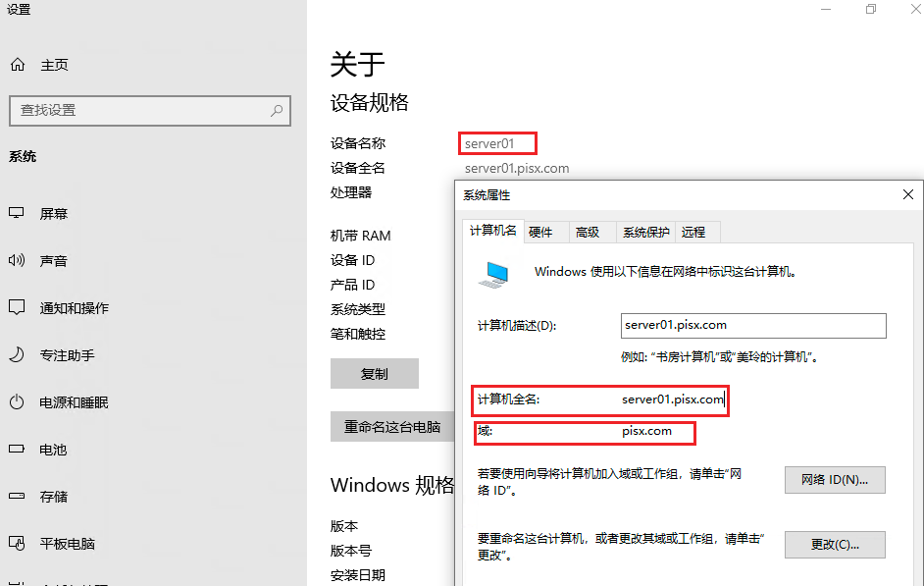Viewport: 924px width, 586px height.
Task: Open the Storage (存储) settings icon
Action: coord(17,497)
